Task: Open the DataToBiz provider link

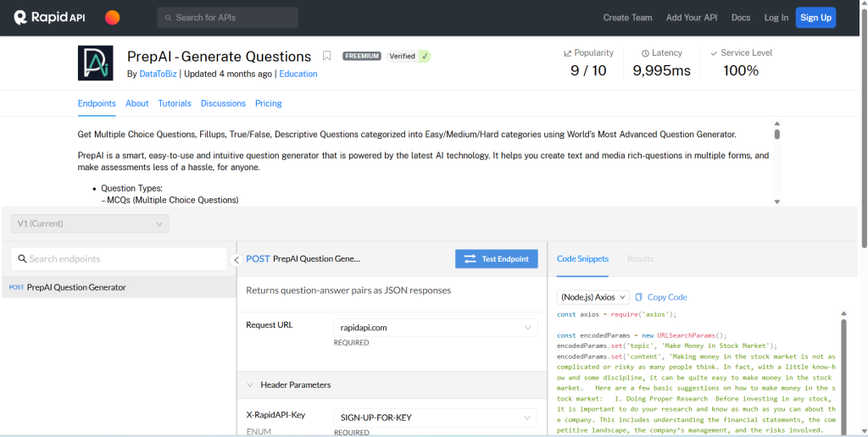Action: (x=158, y=74)
